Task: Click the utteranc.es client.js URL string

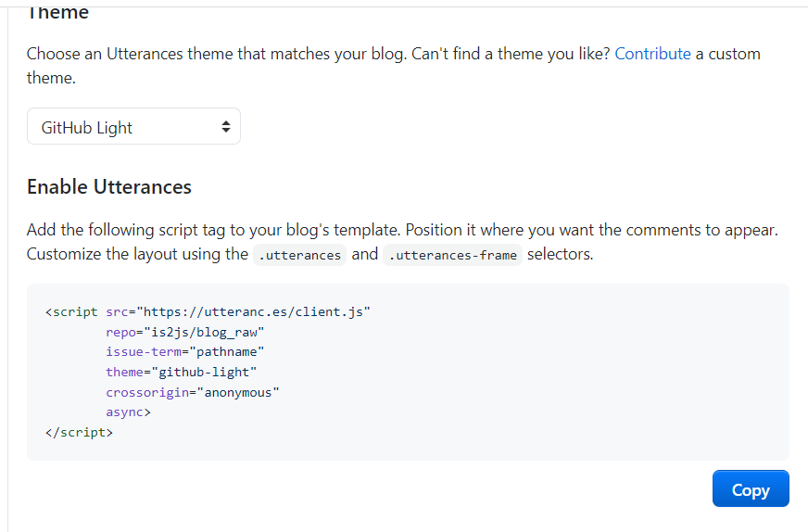Action: (254, 311)
